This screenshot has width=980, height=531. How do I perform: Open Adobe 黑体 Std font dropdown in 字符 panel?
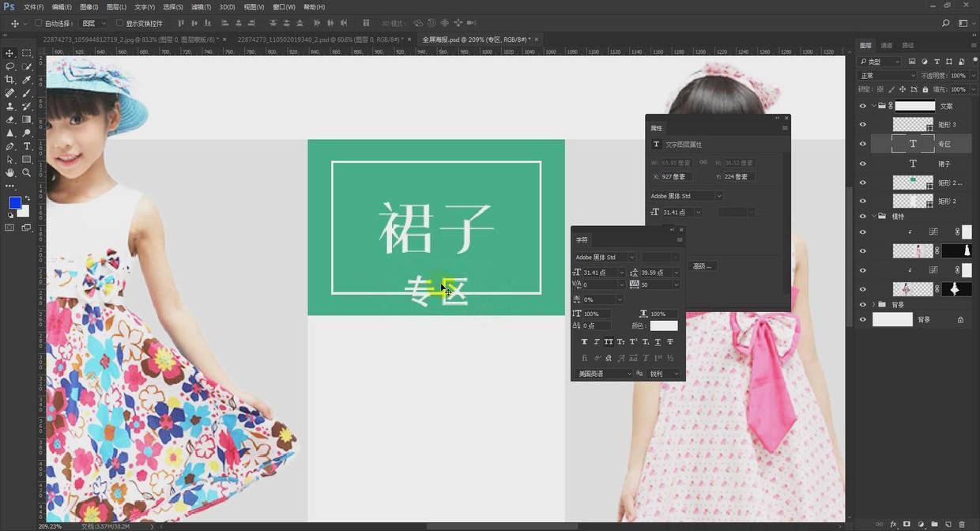[x=605, y=257]
